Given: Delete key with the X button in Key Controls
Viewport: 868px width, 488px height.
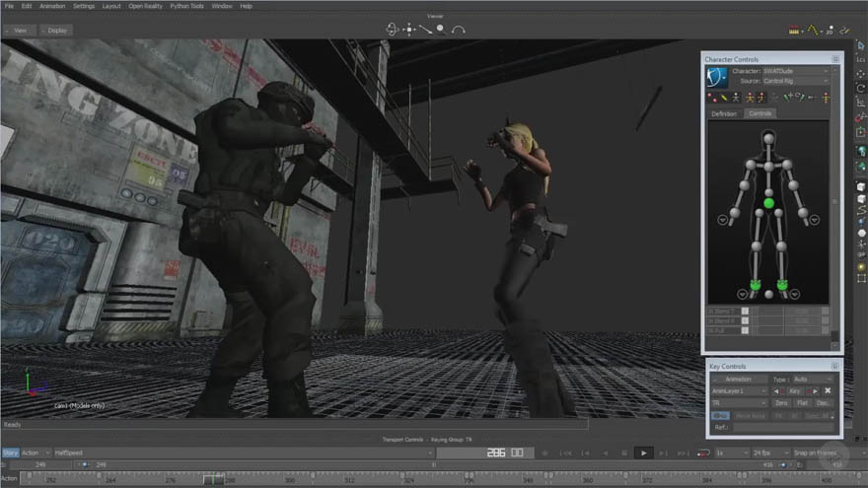Looking at the screenshot, I should [829, 390].
